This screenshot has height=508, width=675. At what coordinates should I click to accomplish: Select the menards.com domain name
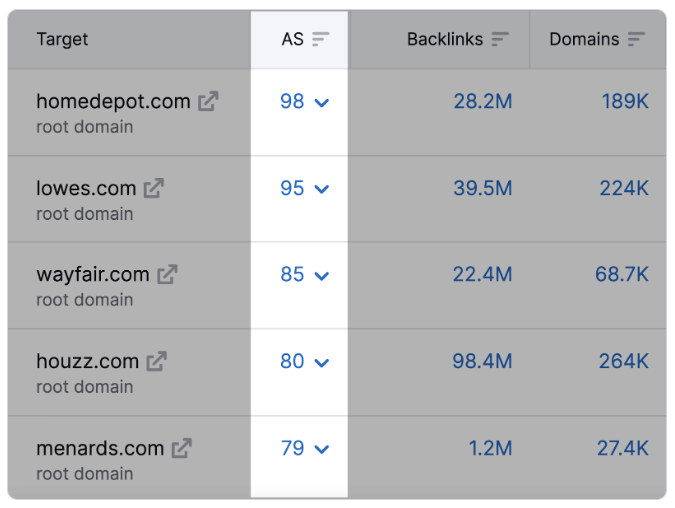tap(100, 448)
